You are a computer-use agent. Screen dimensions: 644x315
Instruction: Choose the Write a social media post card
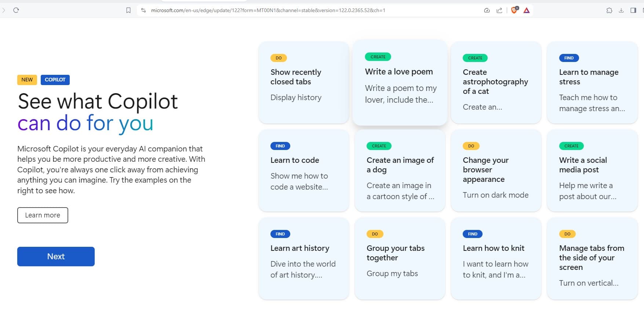[592, 170]
